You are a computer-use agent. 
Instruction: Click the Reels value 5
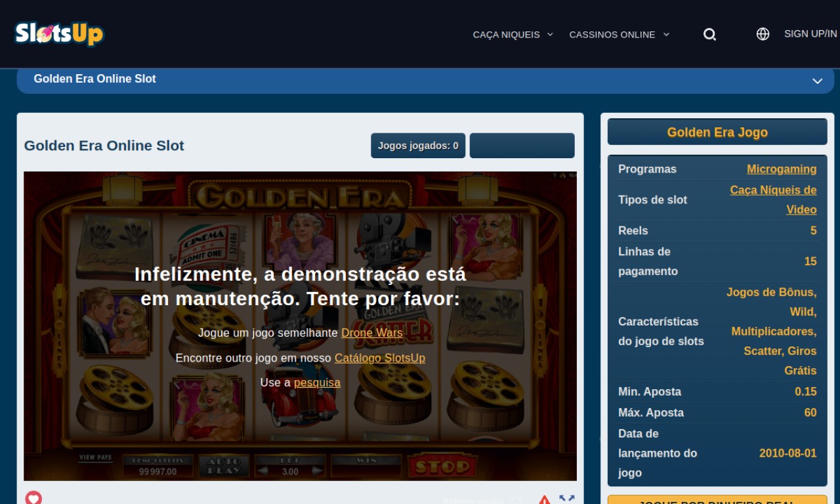coord(813,231)
